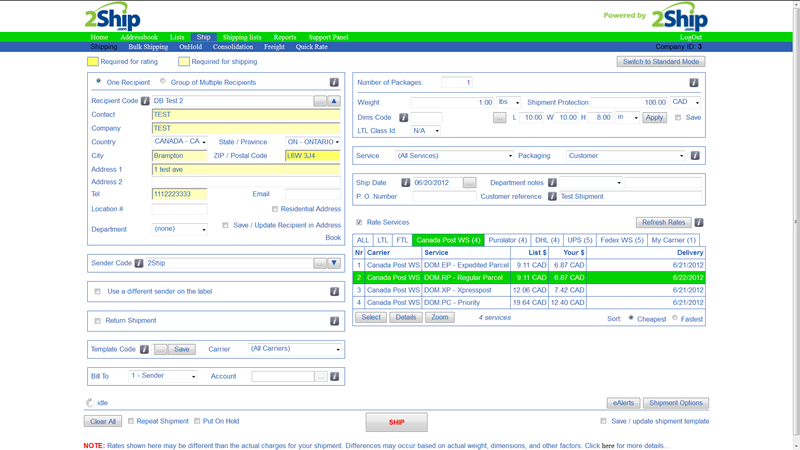This screenshot has height=450, width=800.
Task: Click the page vertical scrollbar
Action: pos(796,222)
